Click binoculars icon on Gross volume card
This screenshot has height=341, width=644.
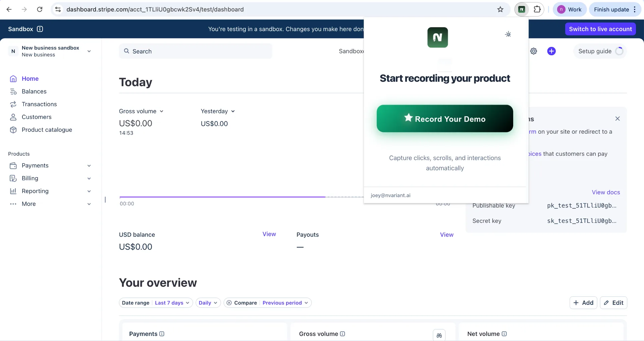(439, 335)
